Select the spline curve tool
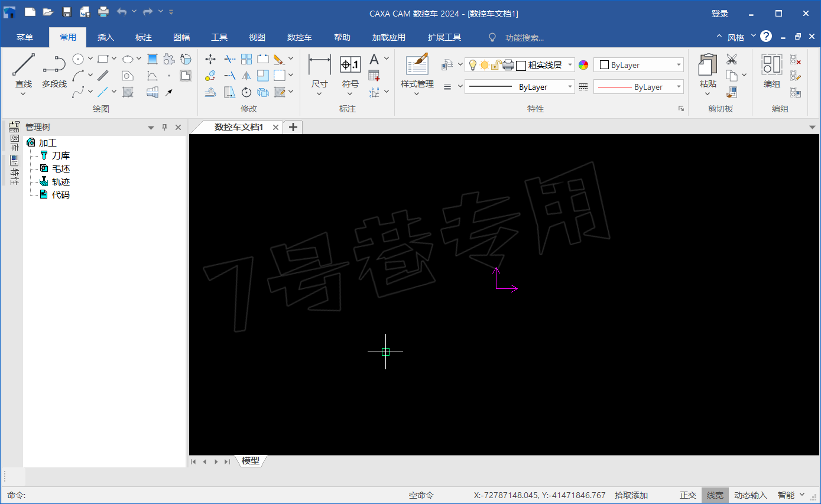This screenshot has height=504, width=821. pos(78,92)
